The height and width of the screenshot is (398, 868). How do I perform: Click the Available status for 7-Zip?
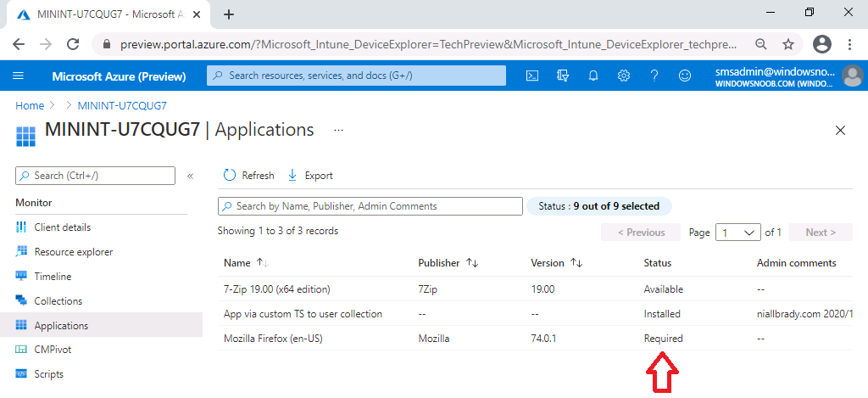(664, 289)
